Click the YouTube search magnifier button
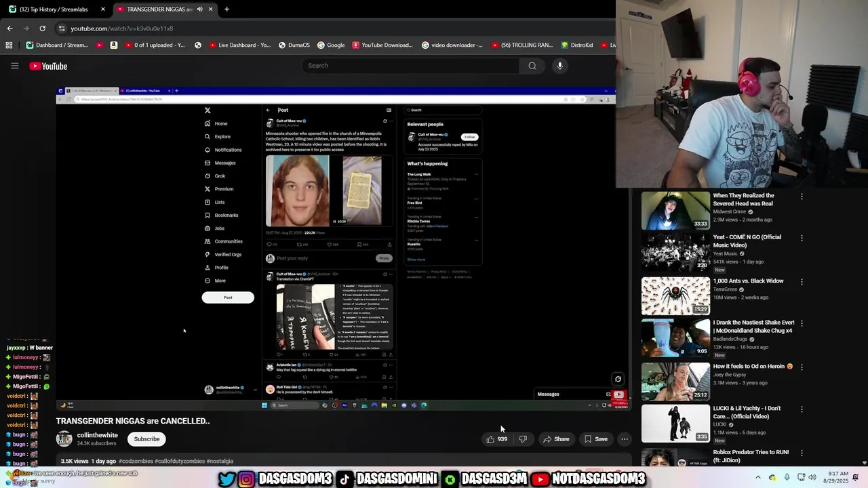868x488 pixels. 532,66
